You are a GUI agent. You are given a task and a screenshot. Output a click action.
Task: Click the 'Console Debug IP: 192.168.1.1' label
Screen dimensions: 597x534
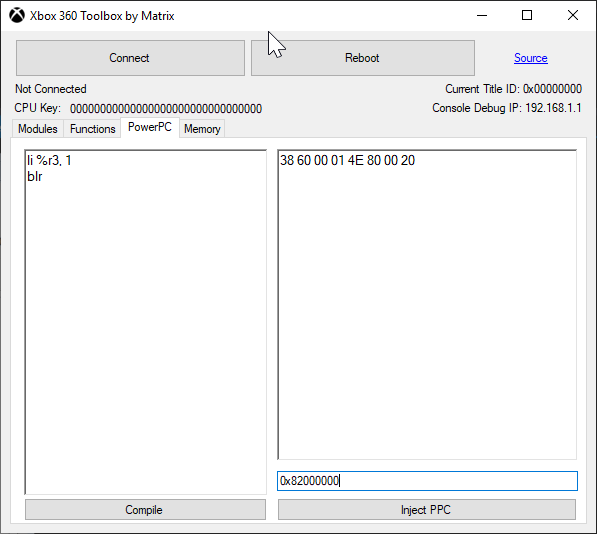[x=507, y=108]
